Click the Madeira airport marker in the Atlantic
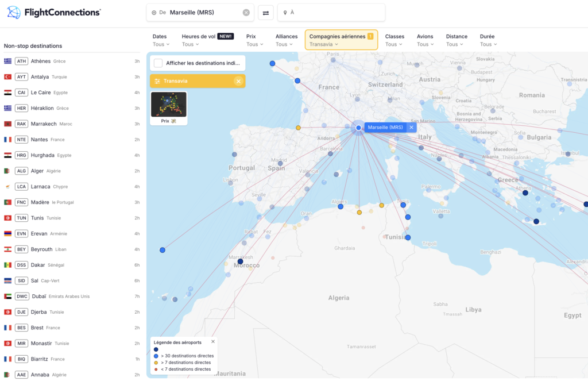 163,250
